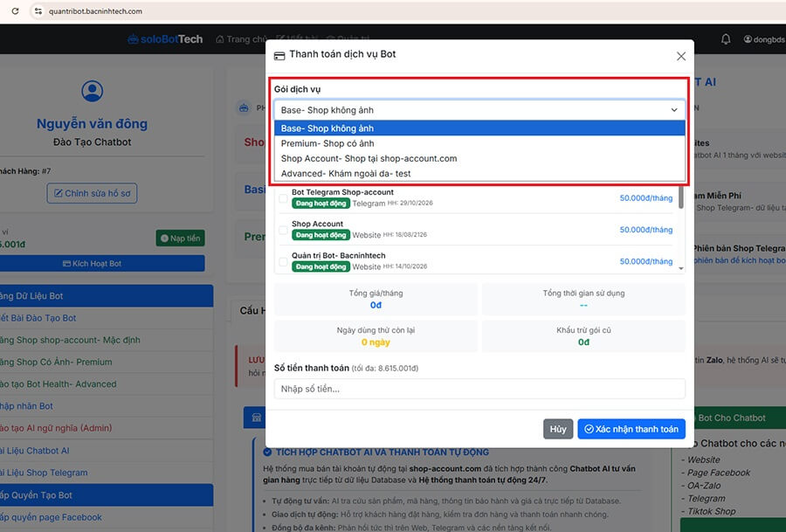Tick the Shop Account bot checkbox
786x532 pixels.
(x=283, y=230)
